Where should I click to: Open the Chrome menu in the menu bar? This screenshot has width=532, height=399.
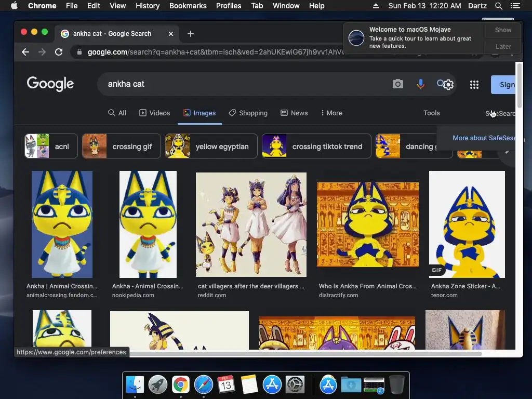pyautogui.click(x=42, y=6)
